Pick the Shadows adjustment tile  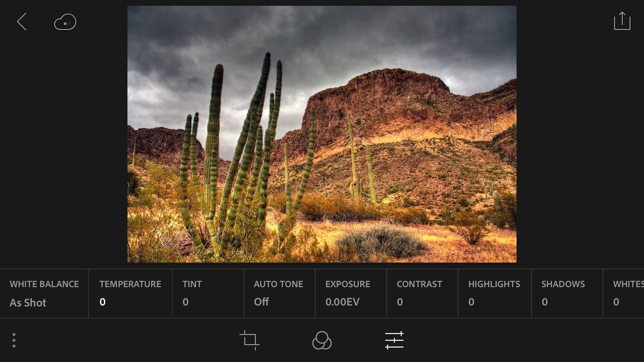[566, 293]
